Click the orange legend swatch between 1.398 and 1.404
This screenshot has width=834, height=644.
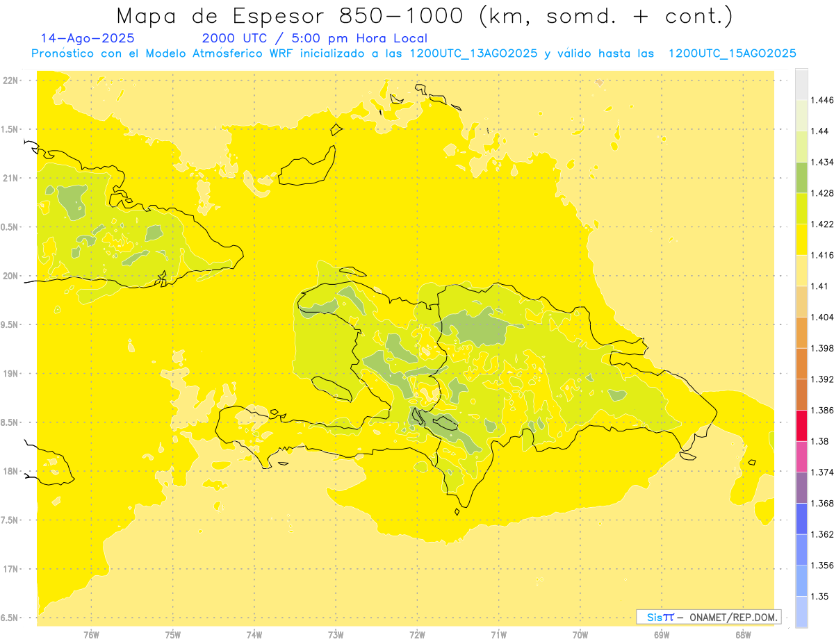tap(801, 332)
